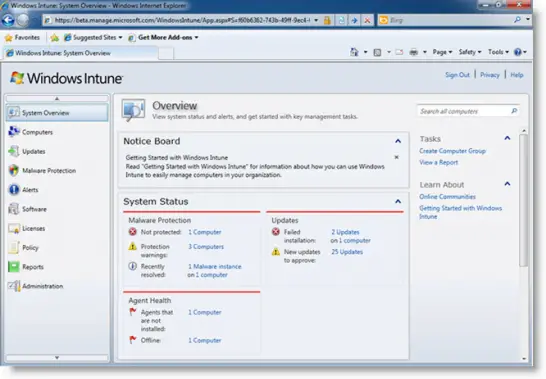Collapse the System Status section
Screen dimensions: 546x379
click(x=398, y=201)
